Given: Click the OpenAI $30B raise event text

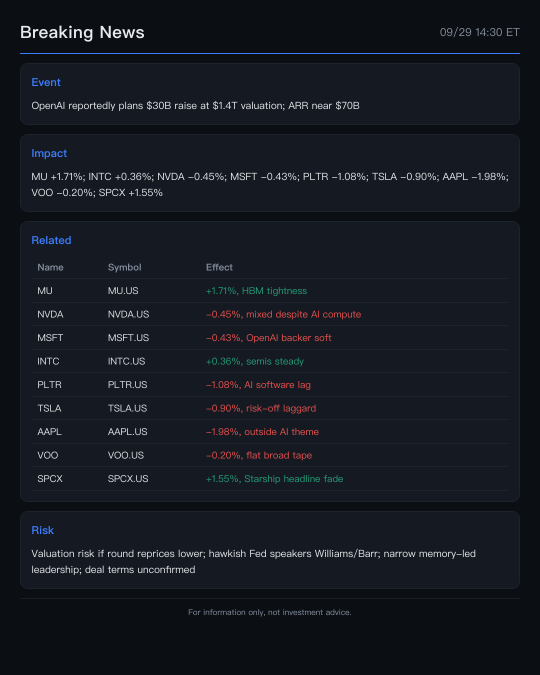Looking at the screenshot, I should pyautogui.click(x=195, y=105).
